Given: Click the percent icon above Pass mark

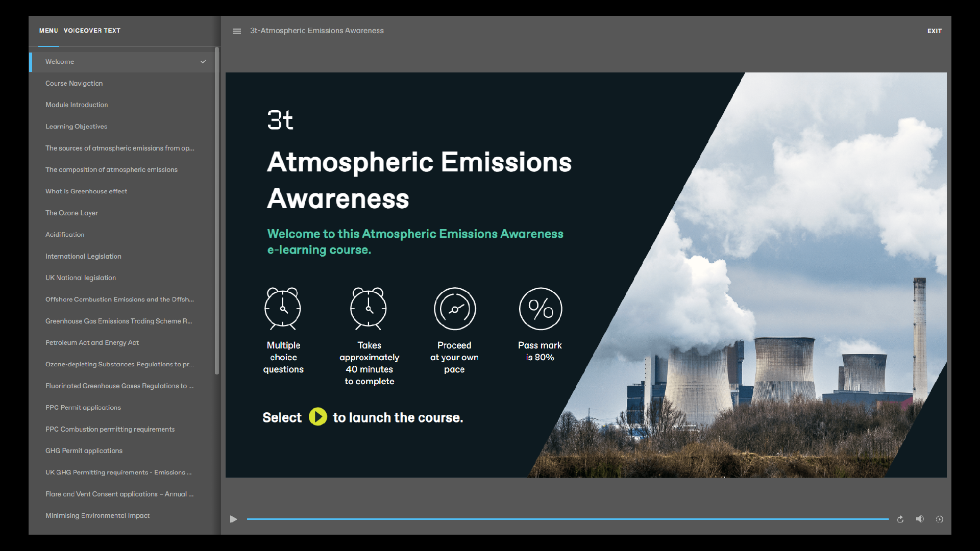Looking at the screenshot, I should (541, 309).
